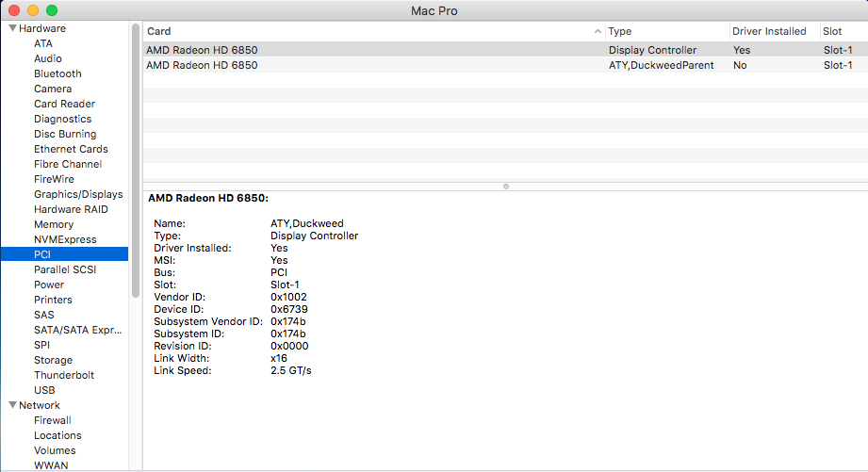The image size is (868, 472).
Task: Click the Hardware section label
Action: pyautogui.click(x=42, y=28)
